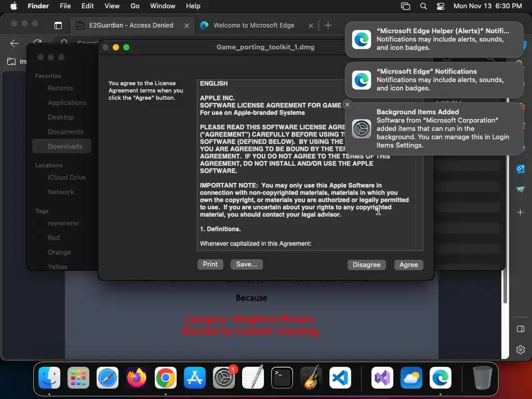
Task: Open the Background Items Added notification
Action: pyautogui.click(x=434, y=129)
